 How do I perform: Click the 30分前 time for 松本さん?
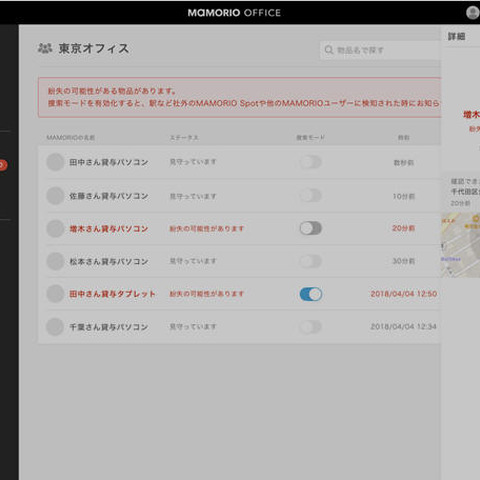(403, 261)
